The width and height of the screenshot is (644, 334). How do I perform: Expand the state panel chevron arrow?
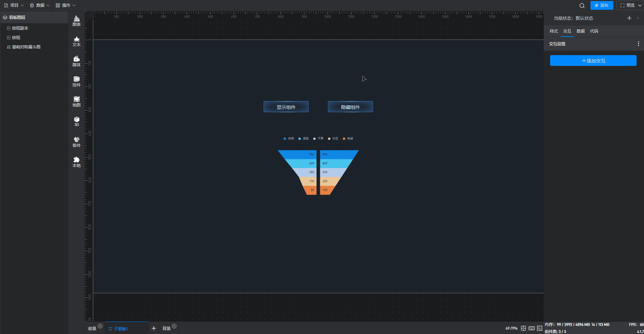[638, 18]
